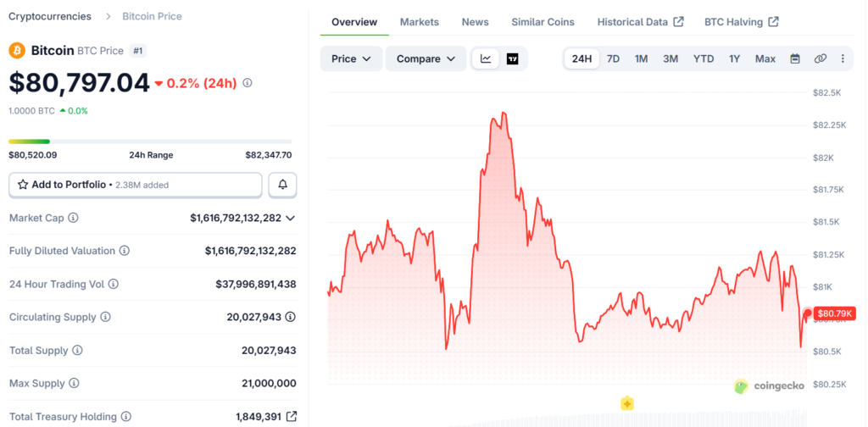This screenshot has width=868, height=427.
Task: Open Market Cap info tooltip icon
Action: point(73,218)
